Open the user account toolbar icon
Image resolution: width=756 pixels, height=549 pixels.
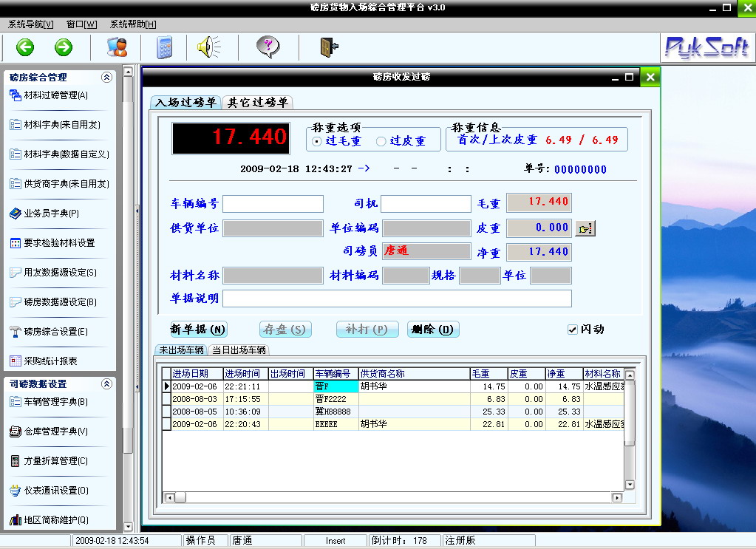pos(117,48)
